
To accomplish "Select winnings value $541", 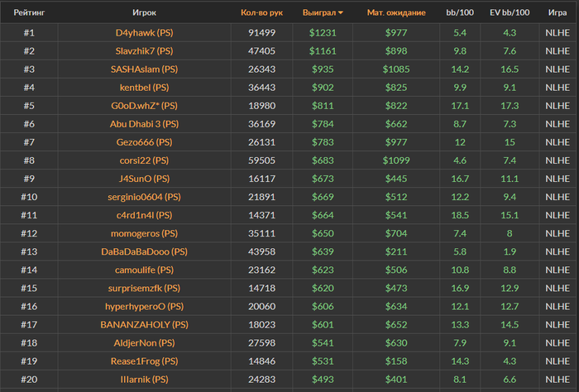I will point(323,343).
